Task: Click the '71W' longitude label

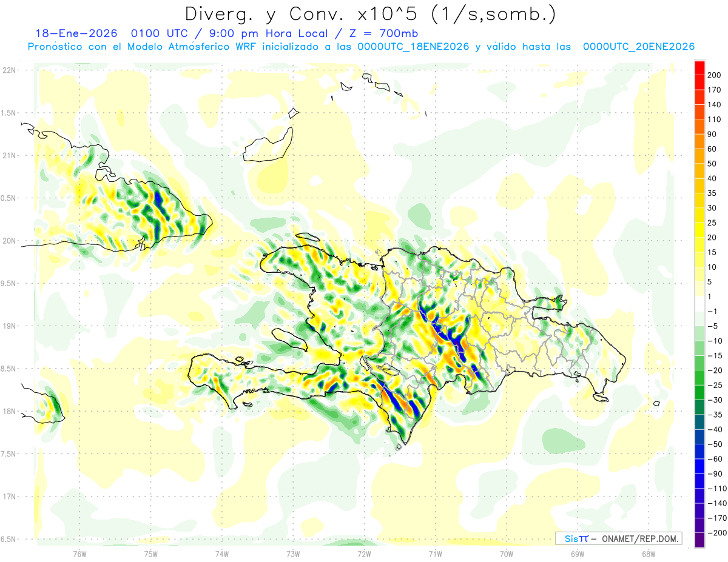Action: click(x=435, y=554)
